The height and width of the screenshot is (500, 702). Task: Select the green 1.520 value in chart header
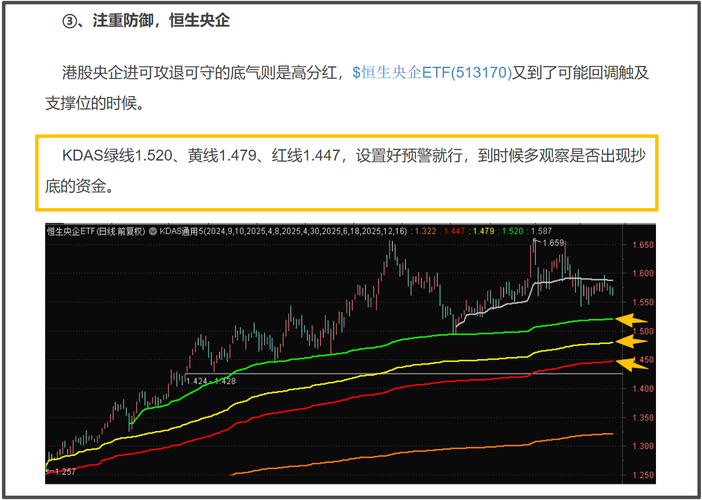click(x=512, y=231)
